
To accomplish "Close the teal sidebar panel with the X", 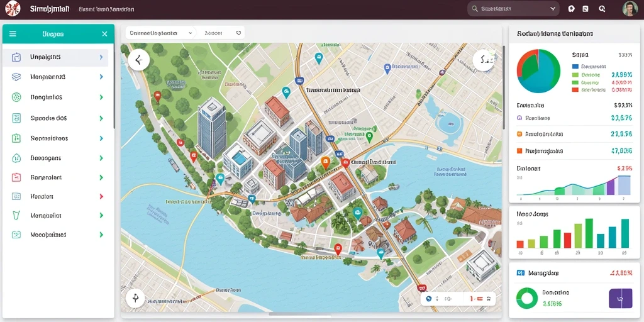I will pyautogui.click(x=105, y=34).
